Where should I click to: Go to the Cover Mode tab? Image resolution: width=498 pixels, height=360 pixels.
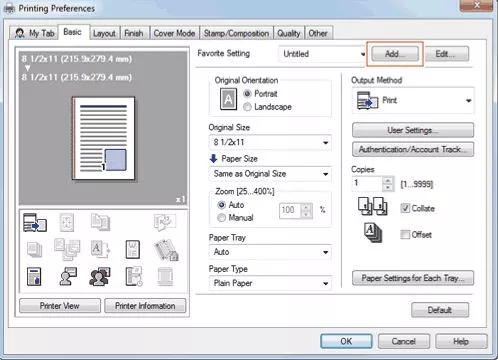(174, 33)
